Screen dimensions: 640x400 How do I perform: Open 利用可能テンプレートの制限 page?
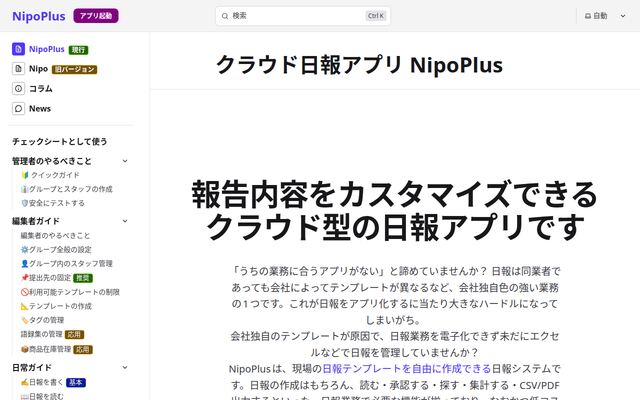[x=70, y=292]
